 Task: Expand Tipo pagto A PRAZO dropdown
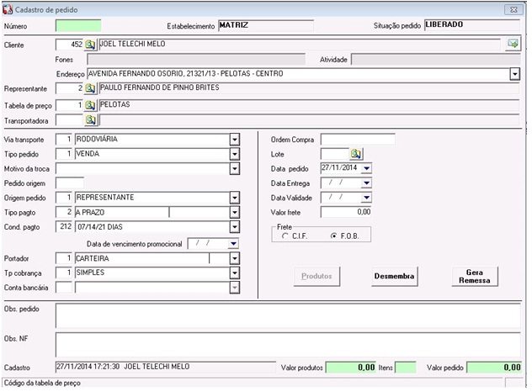click(235, 212)
